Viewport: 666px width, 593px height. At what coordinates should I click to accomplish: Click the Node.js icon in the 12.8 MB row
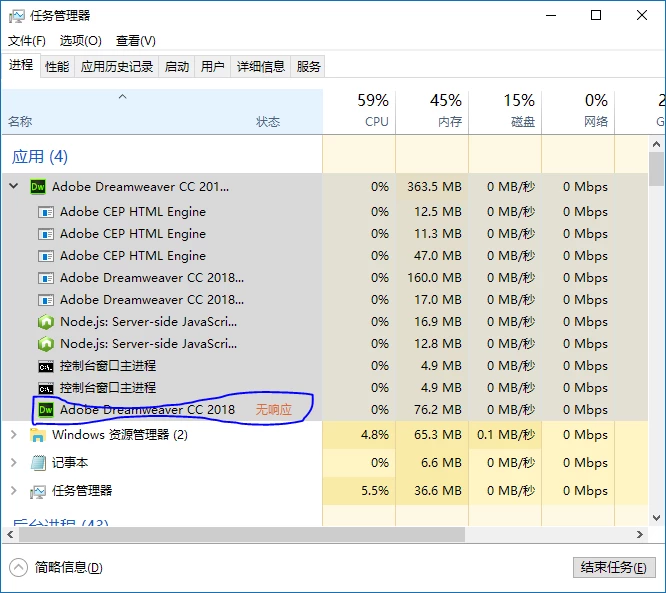[45, 344]
